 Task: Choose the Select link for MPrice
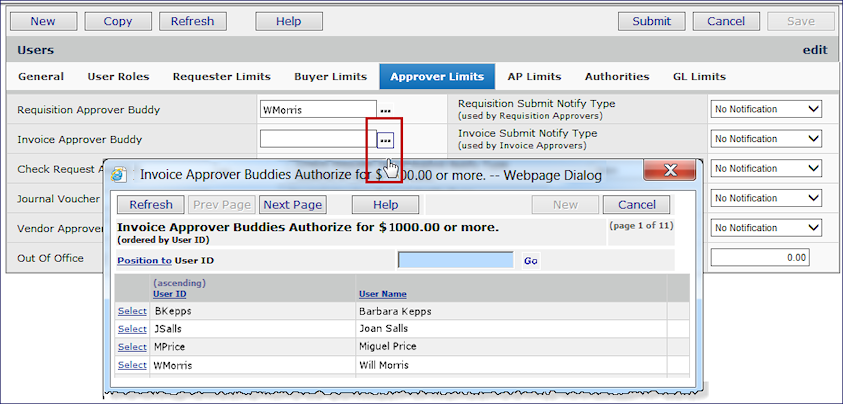click(x=132, y=347)
